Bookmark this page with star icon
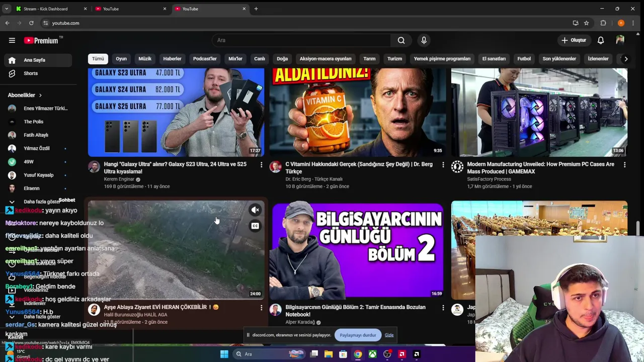 click(x=586, y=23)
